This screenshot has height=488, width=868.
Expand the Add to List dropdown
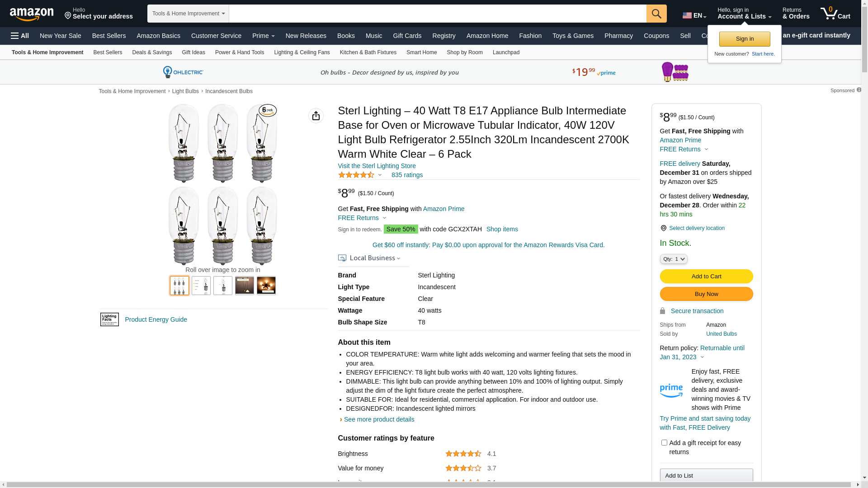point(706,475)
